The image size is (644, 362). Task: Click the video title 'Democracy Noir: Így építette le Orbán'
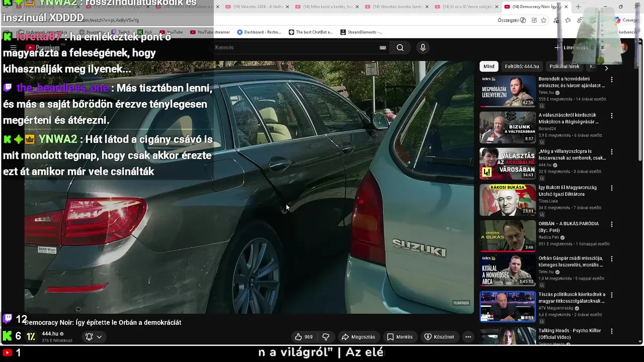[x=103, y=322]
